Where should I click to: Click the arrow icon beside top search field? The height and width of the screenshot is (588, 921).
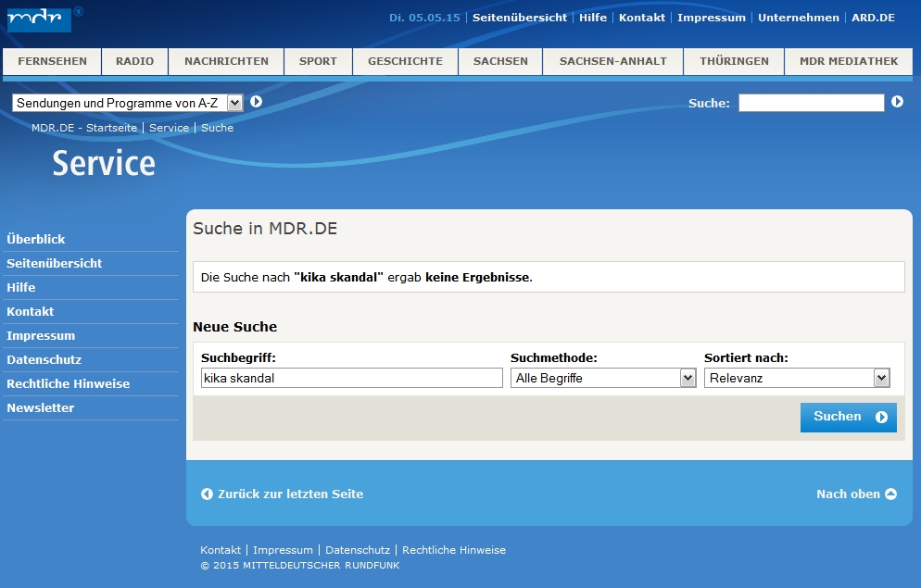[x=897, y=102]
